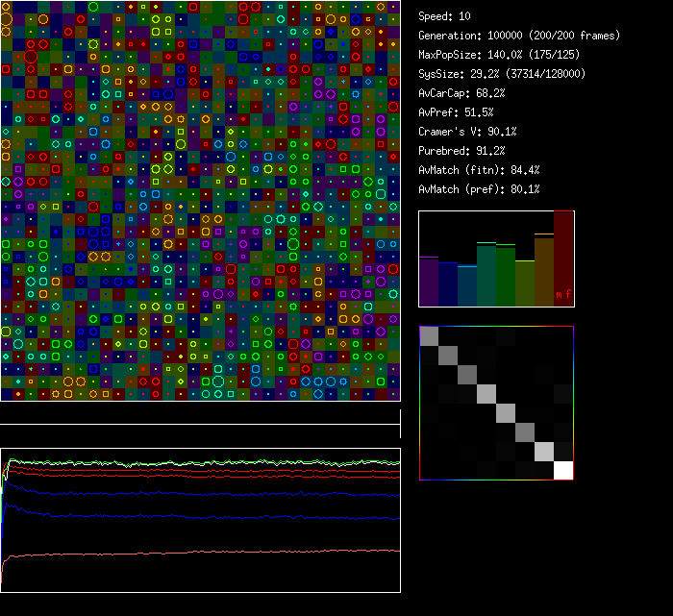
Task: Click the Speed: 10 readout
Action: pyautogui.click(x=445, y=16)
